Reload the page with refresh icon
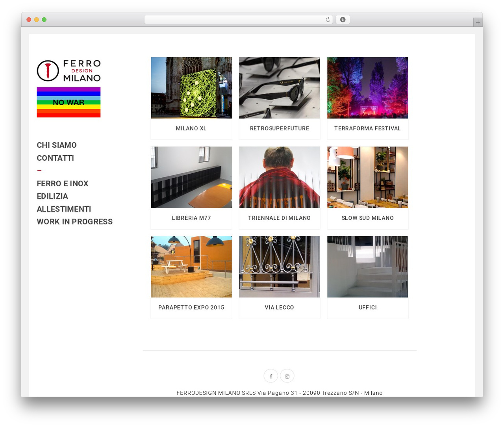This screenshot has height=427, width=504. click(x=328, y=20)
